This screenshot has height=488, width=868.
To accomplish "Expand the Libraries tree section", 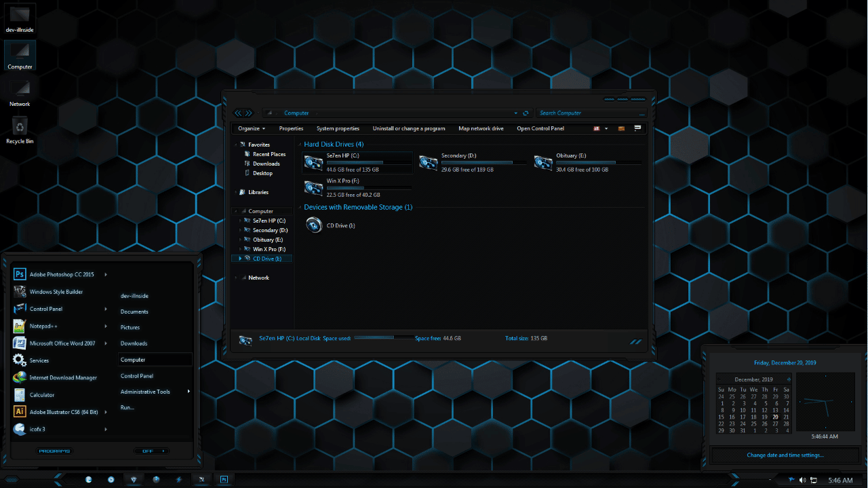I will point(238,192).
